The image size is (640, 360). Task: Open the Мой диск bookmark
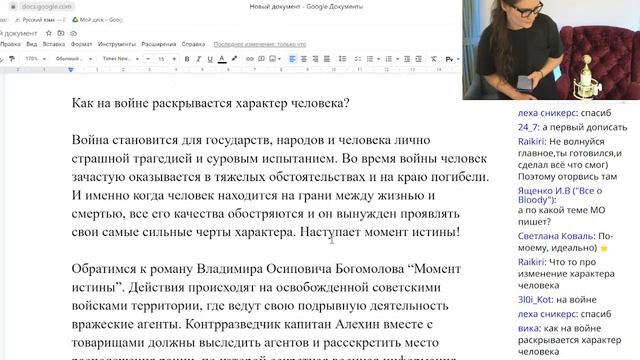pyautogui.click(x=98, y=20)
